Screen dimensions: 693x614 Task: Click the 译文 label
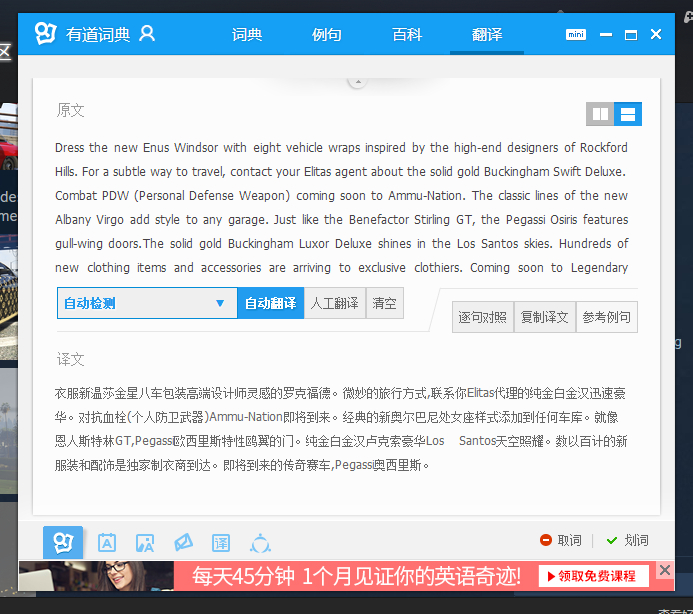(70, 359)
